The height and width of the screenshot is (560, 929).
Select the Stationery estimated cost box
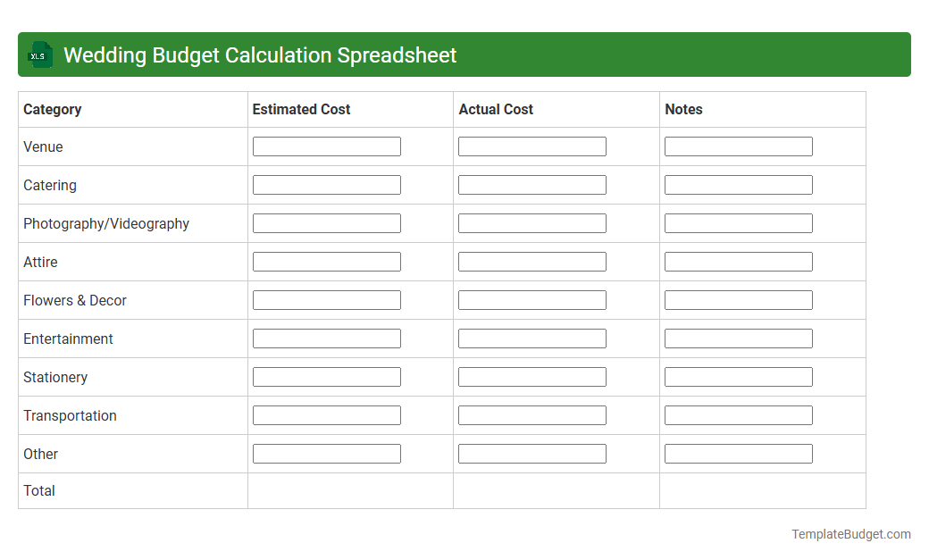pyautogui.click(x=326, y=376)
